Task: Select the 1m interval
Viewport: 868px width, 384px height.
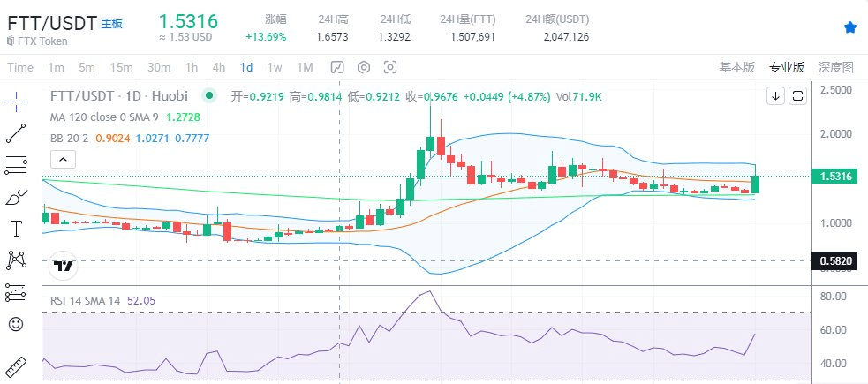Action: [56, 67]
